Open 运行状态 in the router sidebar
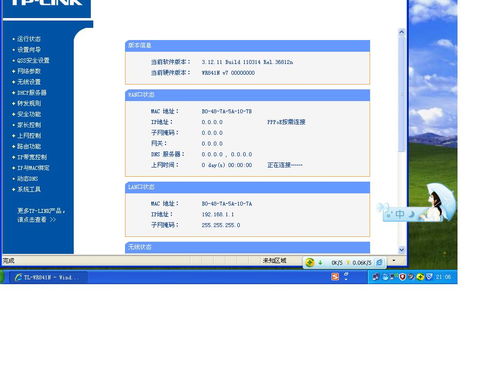 coord(29,39)
